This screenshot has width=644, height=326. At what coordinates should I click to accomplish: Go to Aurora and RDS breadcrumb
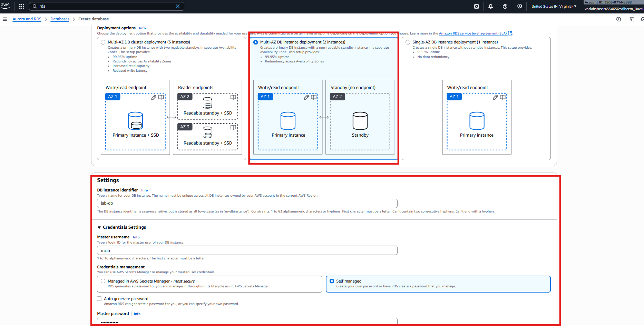click(27, 19)
